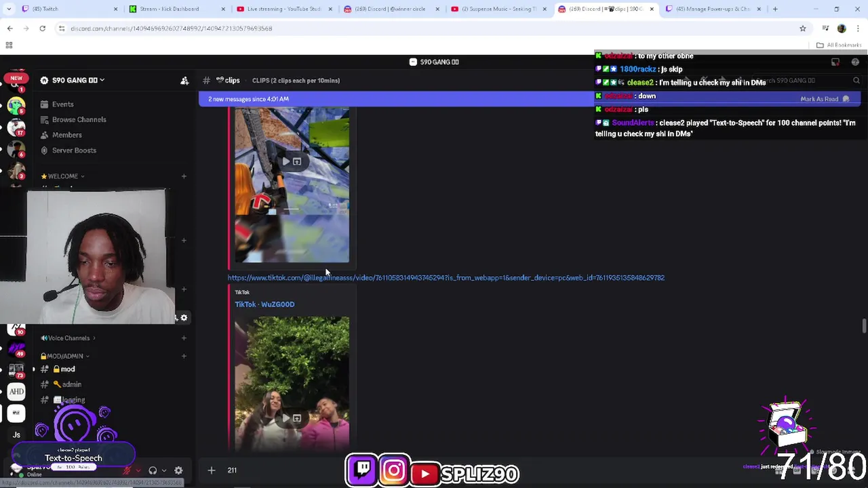Create a channel in the WELCOME category
The height and width of the screenshot is (488, 868).
tap(184, 176)
